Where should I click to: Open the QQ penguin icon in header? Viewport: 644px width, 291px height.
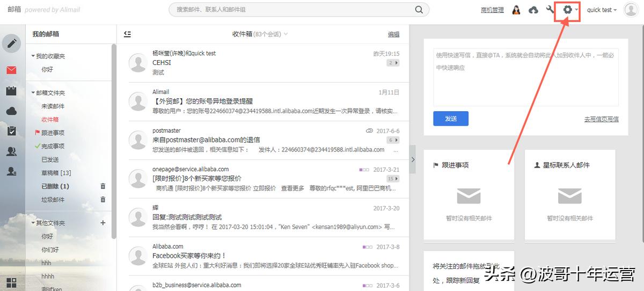click(516, 10)
